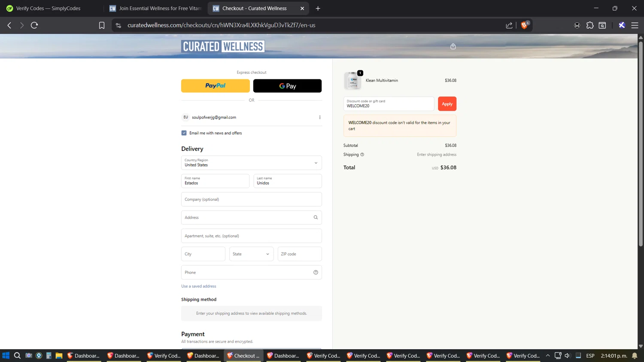Open Windows taskbar search

(17, 356)
